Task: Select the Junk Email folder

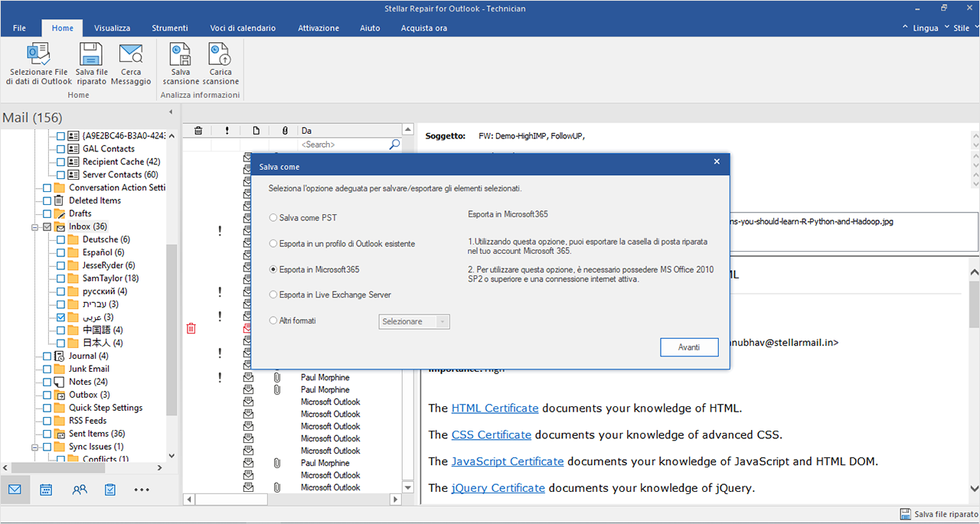Action: click(89, 369)
